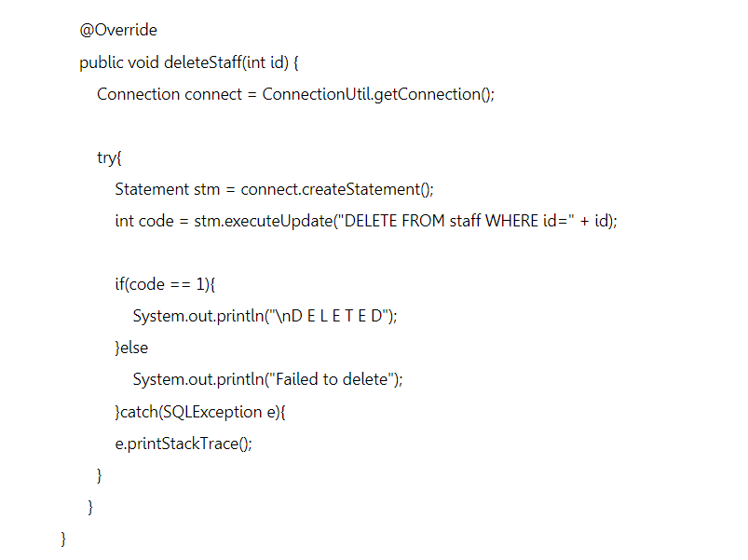Screen dimensions: 748x560
Task: Click connect.createStatement() text
Action: pos(337,189)
